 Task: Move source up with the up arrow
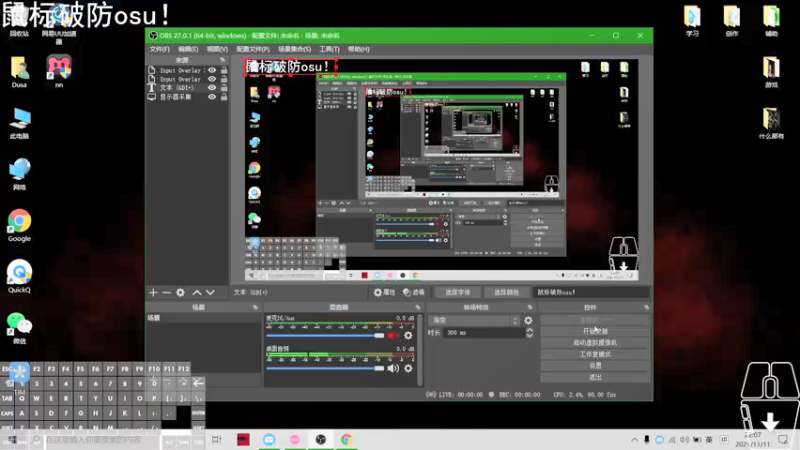point(197,292)
